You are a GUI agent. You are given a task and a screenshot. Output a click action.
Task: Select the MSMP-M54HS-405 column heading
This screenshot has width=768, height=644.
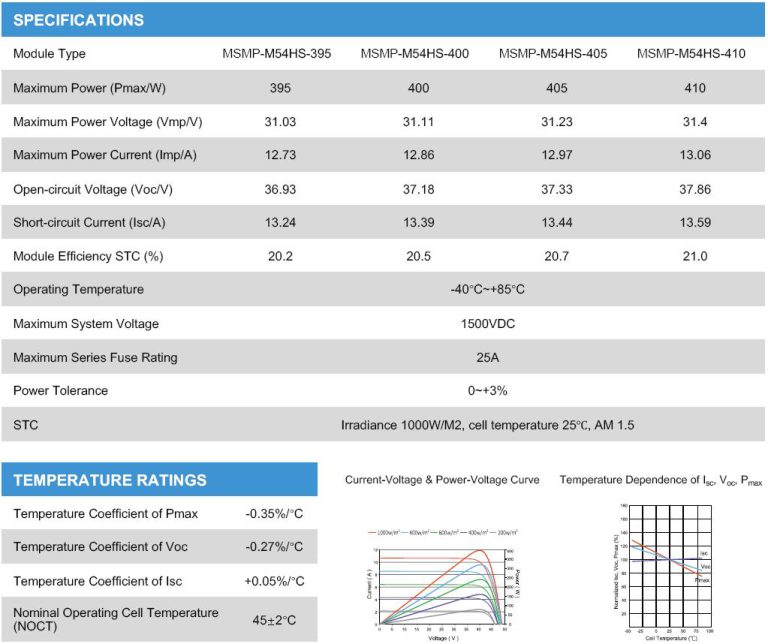pos(552,54)
